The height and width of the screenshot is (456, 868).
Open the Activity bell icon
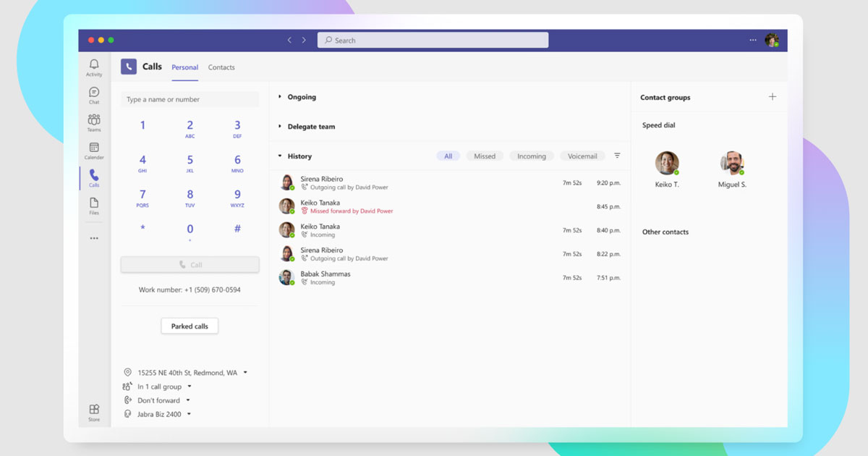[x=94, y=68]
